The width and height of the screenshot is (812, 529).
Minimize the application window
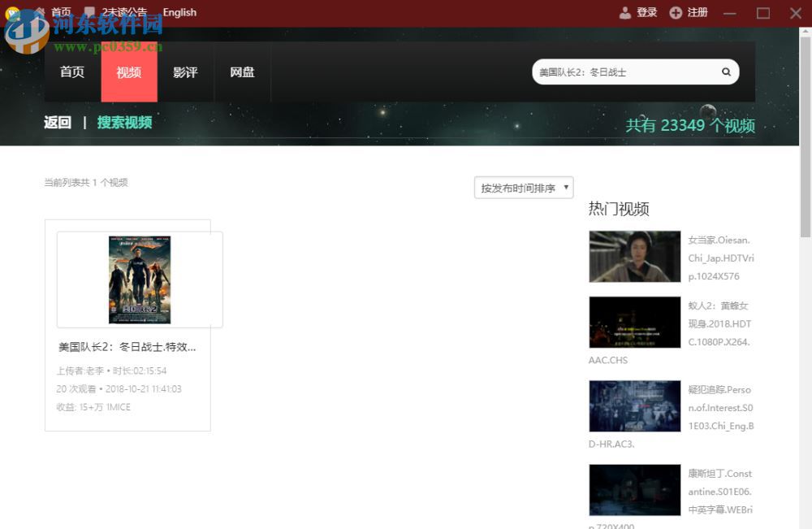tap(730, 13)
